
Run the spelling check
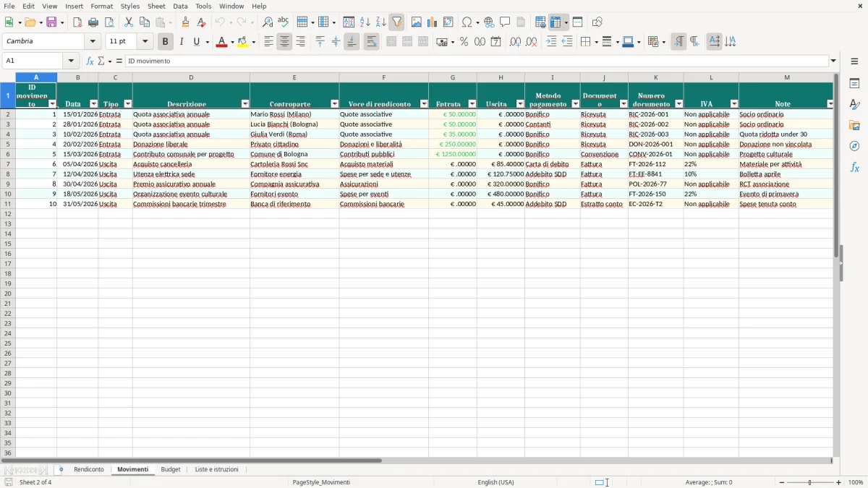coord(283,22)
